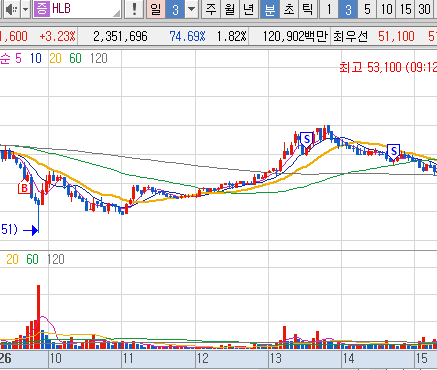Select the 1 minute interval button

click(x=329, y=9)
